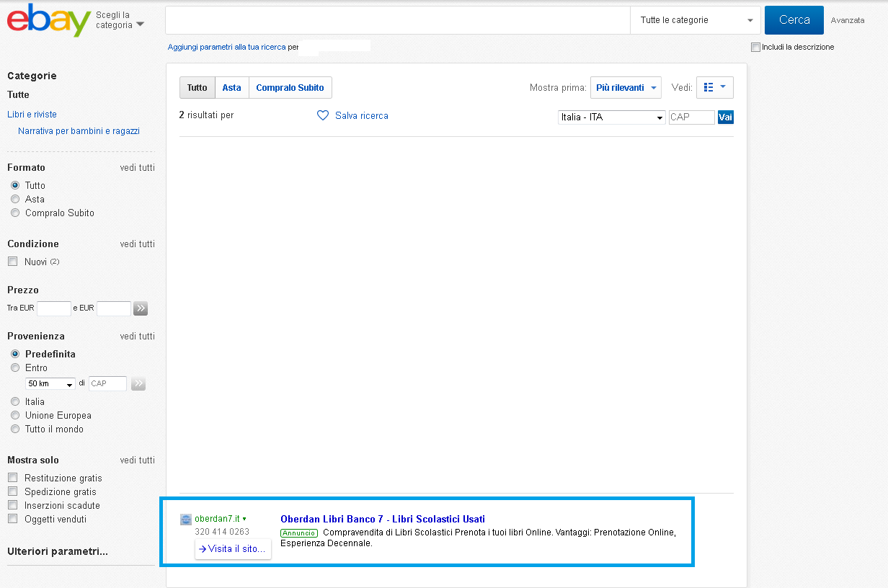The image size is (888, 588).
Task: Select Tutto il mondo radio option
Action: 15,429
